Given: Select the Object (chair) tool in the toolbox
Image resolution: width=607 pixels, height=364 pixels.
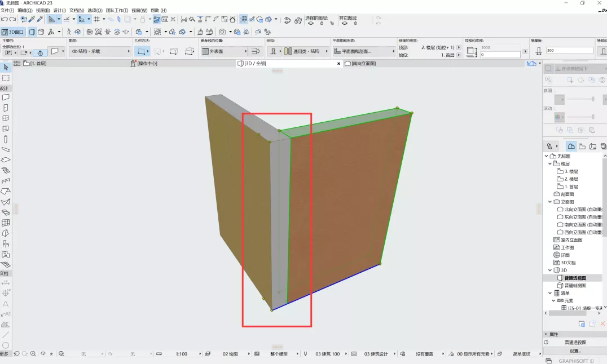Looking at the screenshot, I should click(x=6, y=243).
